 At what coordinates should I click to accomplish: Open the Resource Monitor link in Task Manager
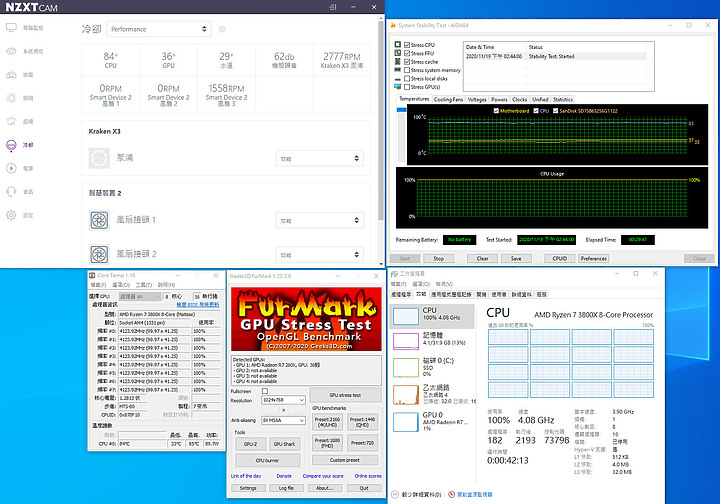[474, 494]
